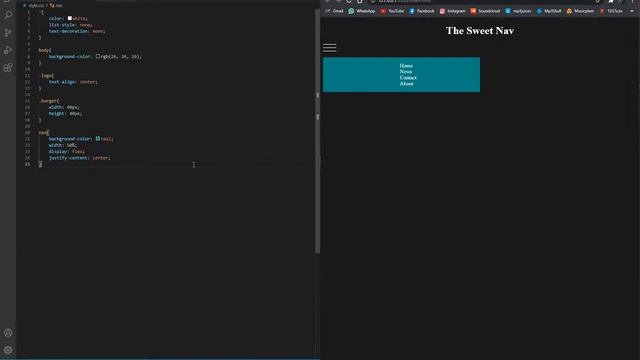
Task: Click 'The Sweet Nav' heading
Action: click(x=480, y=31)
